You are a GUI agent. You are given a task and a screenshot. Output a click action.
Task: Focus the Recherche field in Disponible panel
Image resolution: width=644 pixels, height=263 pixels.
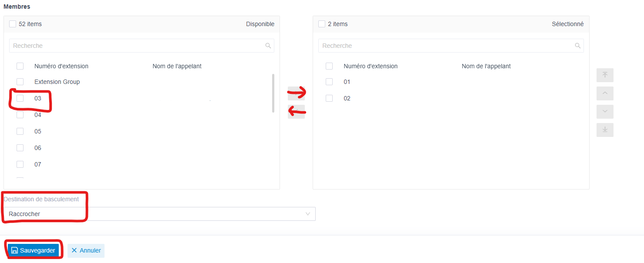tap(142, 46)
